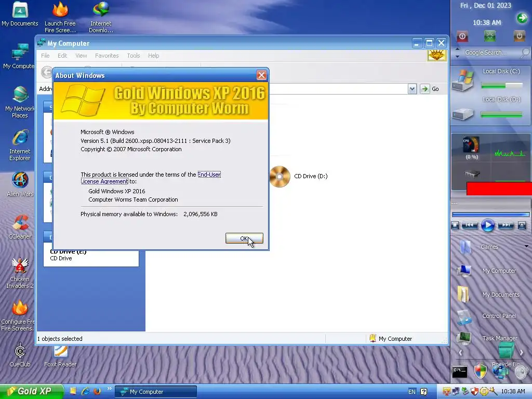This screenshot has width=532, height=399.
Task: Click the sidebar green arrow button
Action: point(522,18)
